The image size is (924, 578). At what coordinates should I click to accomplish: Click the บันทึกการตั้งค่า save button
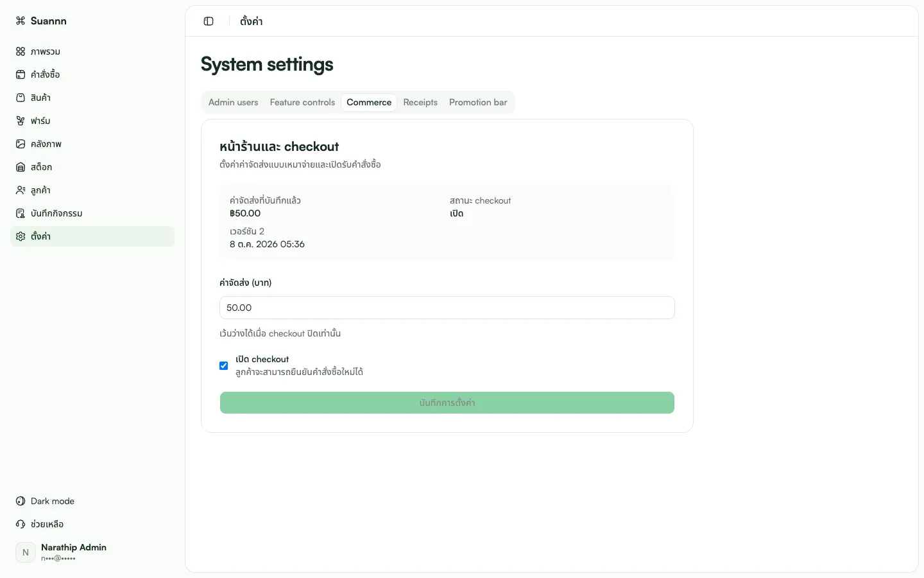(447, 403)
